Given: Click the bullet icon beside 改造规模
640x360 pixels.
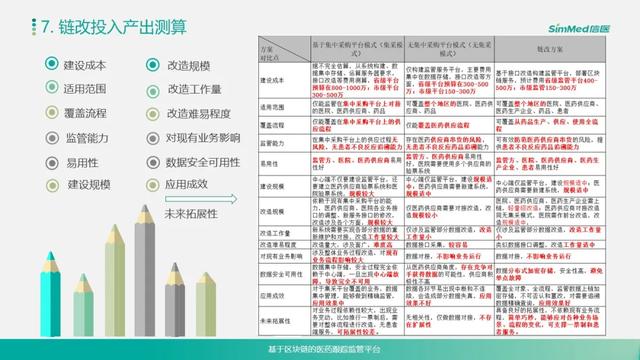Looking at the screenshot, I should pyautogui.click(x=153, y=64).
